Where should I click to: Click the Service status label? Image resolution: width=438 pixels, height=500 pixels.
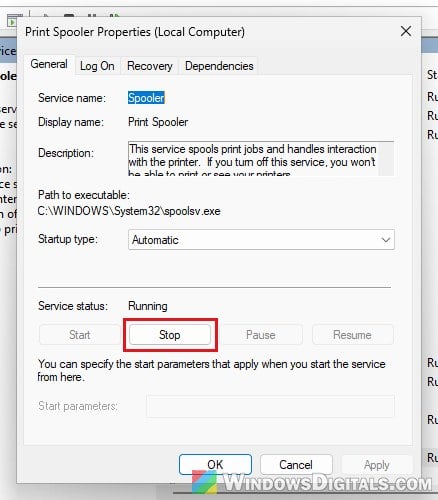pyautogui.click(x=73, y=306)
